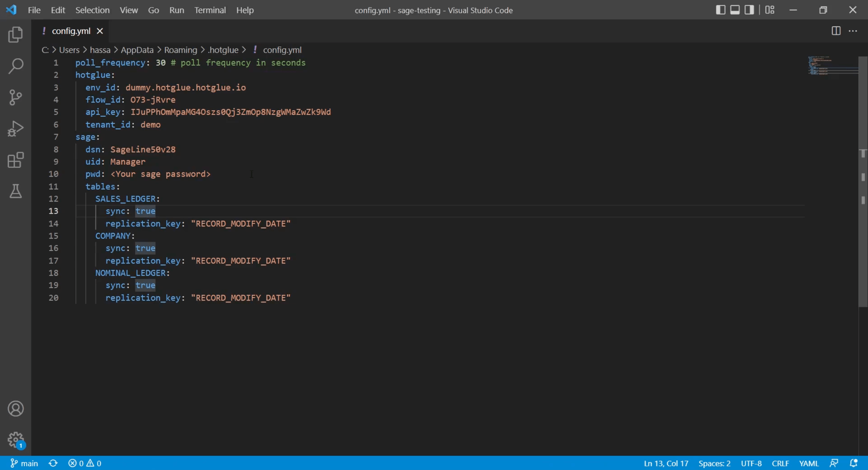The image size is (868, 470).
Task: Open the Edit menu
Action: 58,10
